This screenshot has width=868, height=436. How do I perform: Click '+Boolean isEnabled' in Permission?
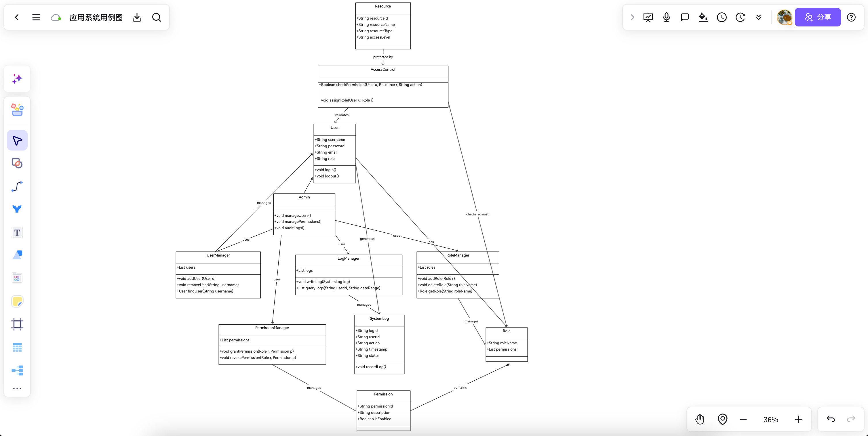coord(374,419)
